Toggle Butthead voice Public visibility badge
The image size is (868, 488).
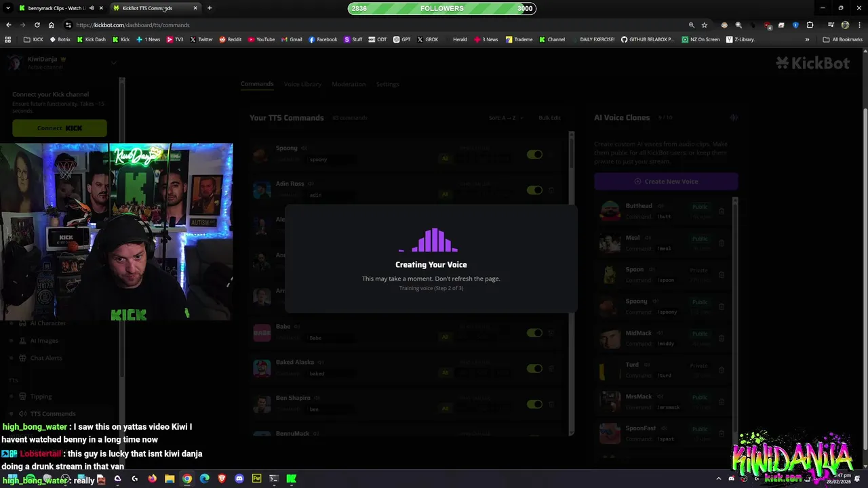699,207
